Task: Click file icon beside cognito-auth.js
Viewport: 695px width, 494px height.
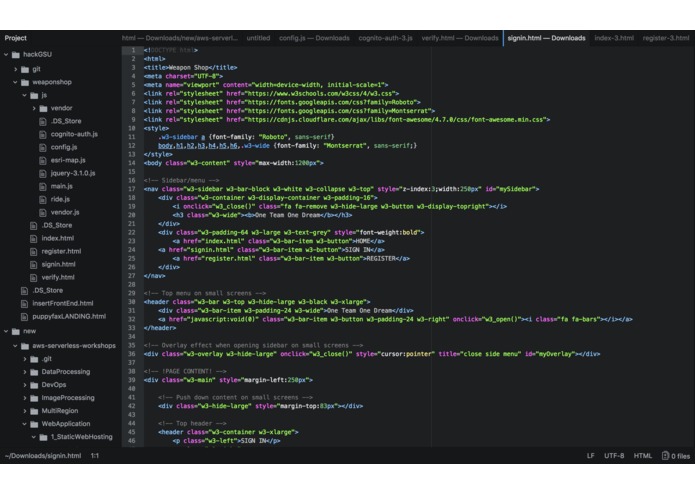Action: point(43,134)
